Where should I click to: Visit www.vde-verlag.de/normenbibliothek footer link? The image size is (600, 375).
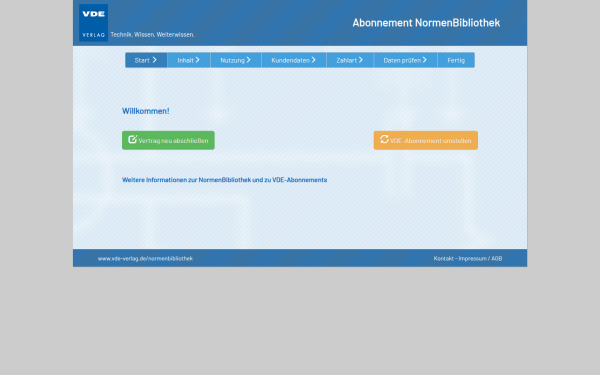point(145,259)
